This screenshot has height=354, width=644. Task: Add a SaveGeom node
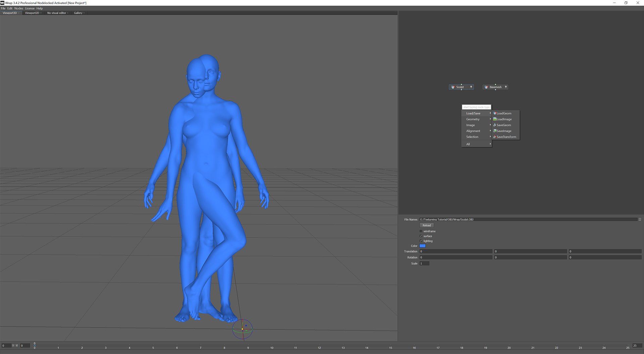pyautogui.click(x=503, y=125)
